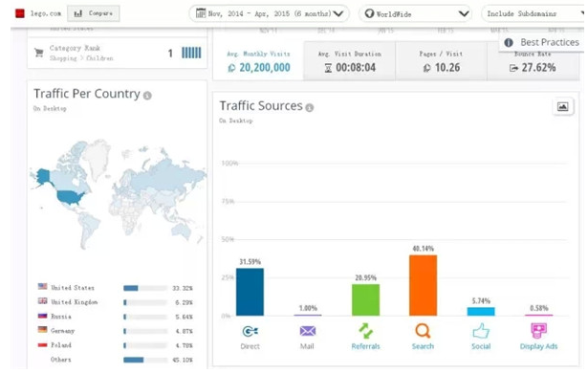Click the Search magnifier icon
Viewport: 588px width, 374px height.
(423, 331)
